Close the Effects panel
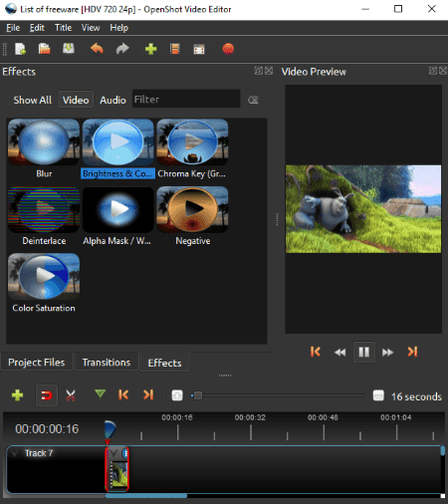The image size is (448, 504). click(269, 71)
